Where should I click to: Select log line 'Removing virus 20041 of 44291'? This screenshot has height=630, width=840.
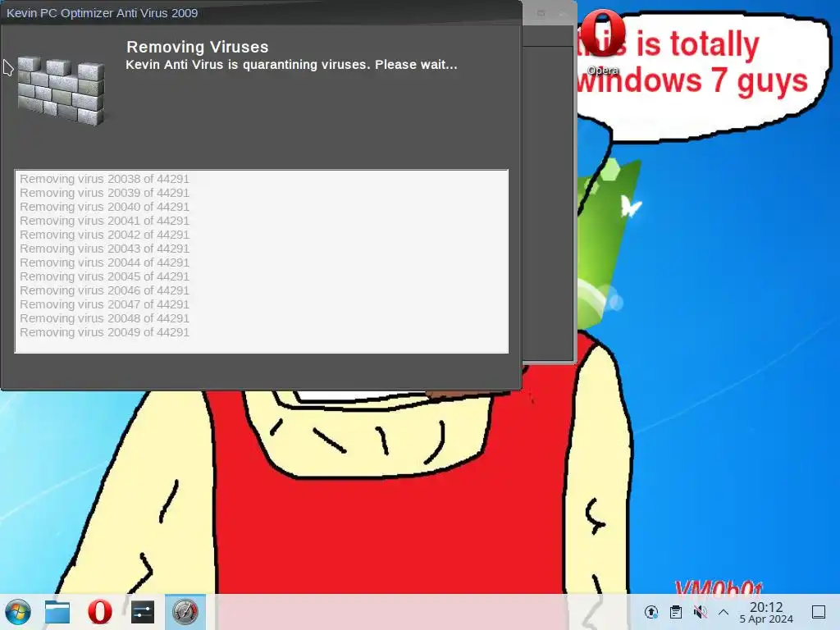point(104,221)
